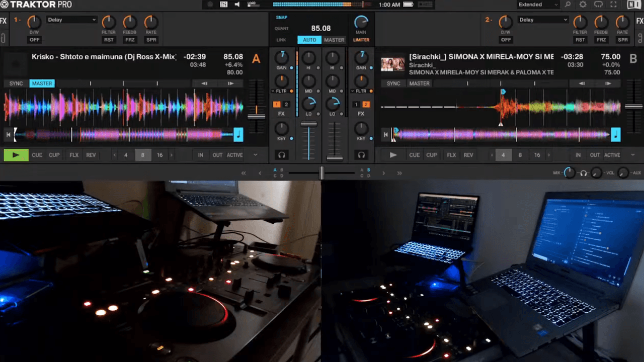Image resolution: width=644 pixels, height=362 pixels.
Task: Nudge Deck A tempo bend forward
Action: 230,83
